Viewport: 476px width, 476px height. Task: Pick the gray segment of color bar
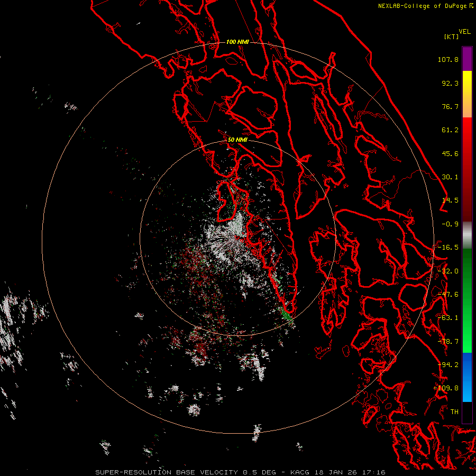pos(467,235)
